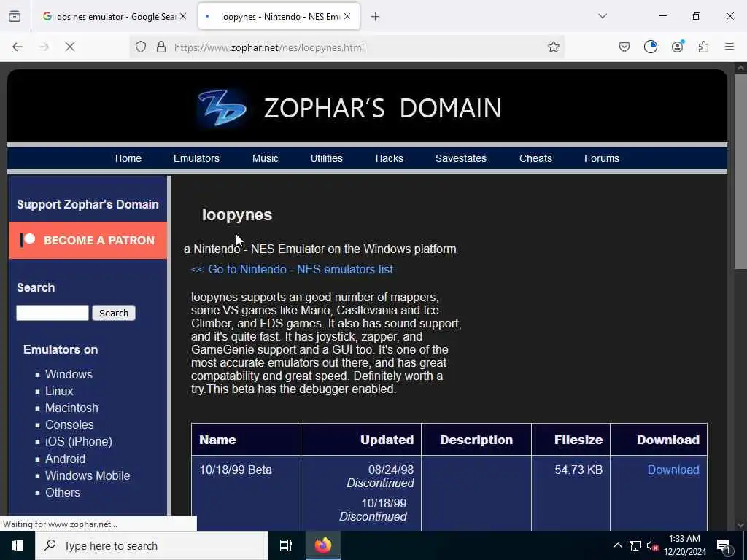Open the Hacks menu item

pyautogui.click(x=390, y=158)
